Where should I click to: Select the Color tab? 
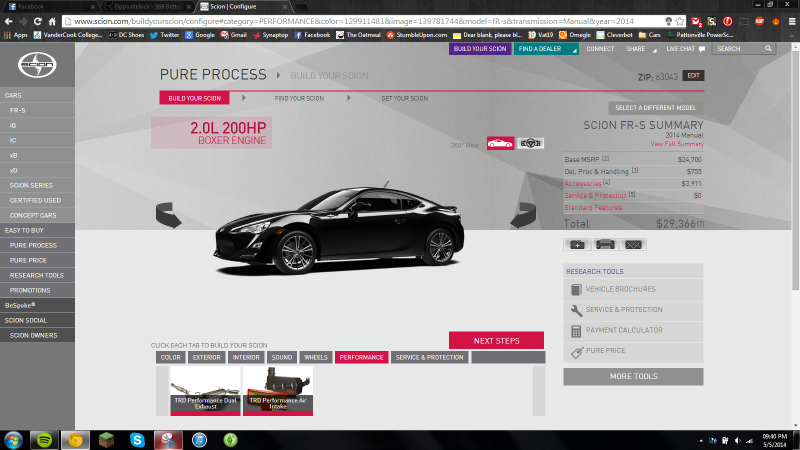170,358
